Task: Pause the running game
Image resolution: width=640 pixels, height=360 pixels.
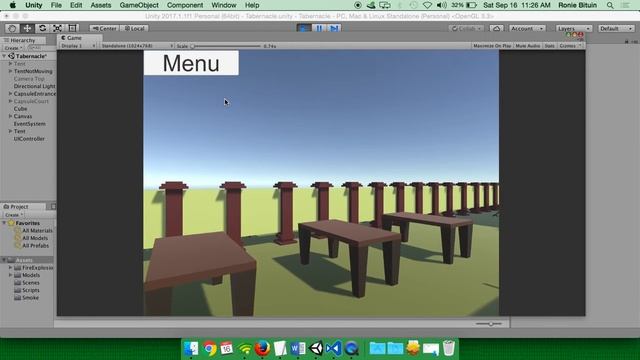Action: click(319, 28)
